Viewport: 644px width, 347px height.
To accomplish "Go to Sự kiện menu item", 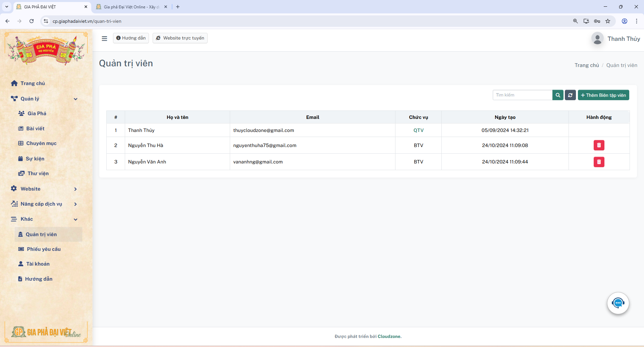I will (35, 159).
